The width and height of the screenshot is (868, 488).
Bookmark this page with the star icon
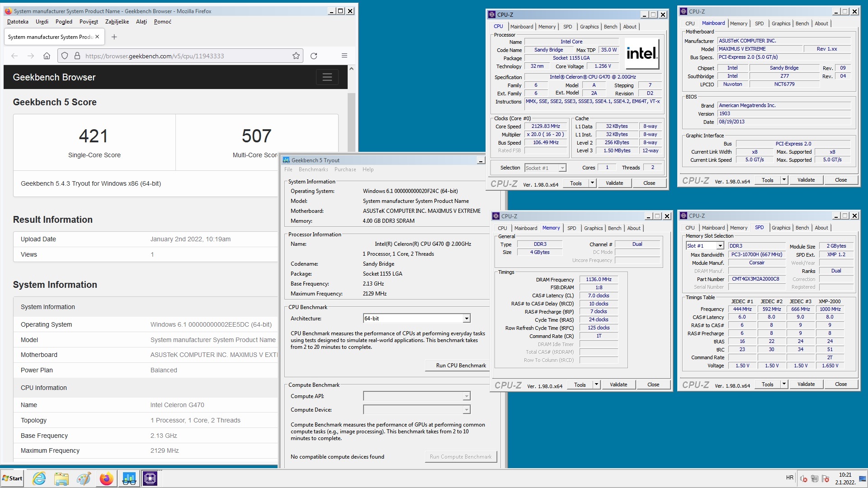(296, 56)
